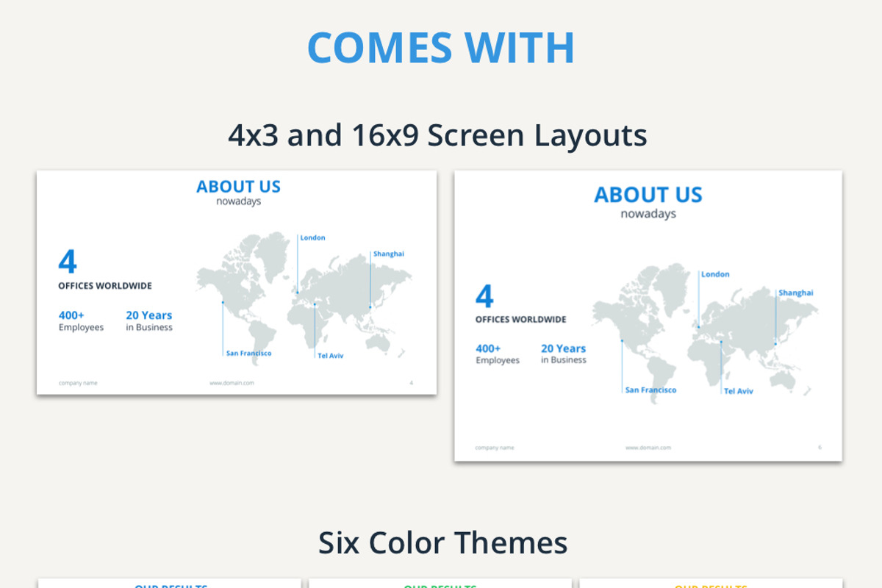Click "www.domain.com" footer in the widescreen slide
Image resolution: width=882 pixels, height=588 pixels.
(232, 383)
